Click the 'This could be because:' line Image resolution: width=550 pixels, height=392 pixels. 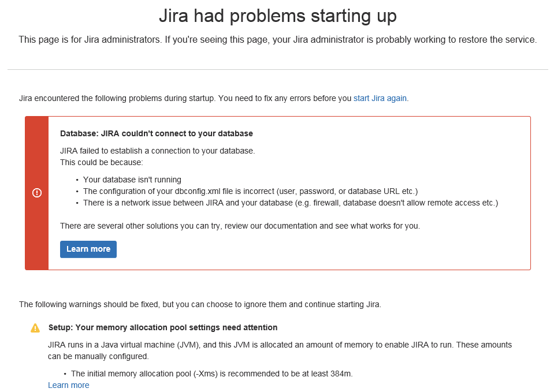coord(101,162)
